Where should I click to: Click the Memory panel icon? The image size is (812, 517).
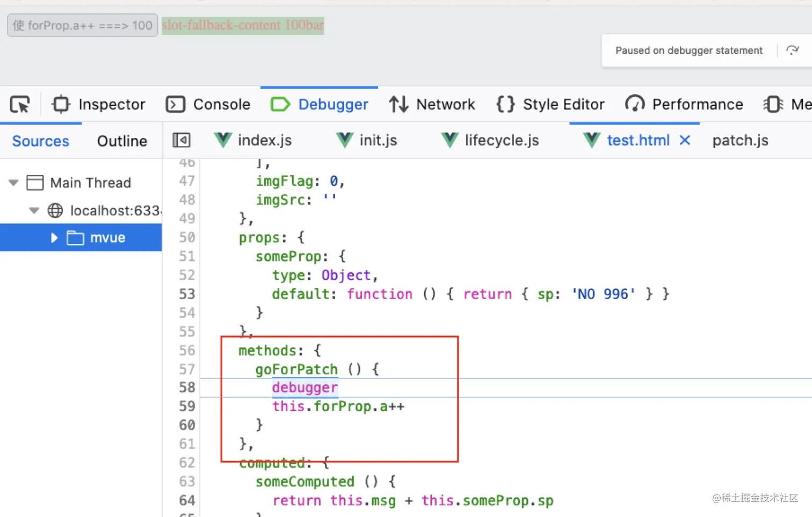pos(773,104)
